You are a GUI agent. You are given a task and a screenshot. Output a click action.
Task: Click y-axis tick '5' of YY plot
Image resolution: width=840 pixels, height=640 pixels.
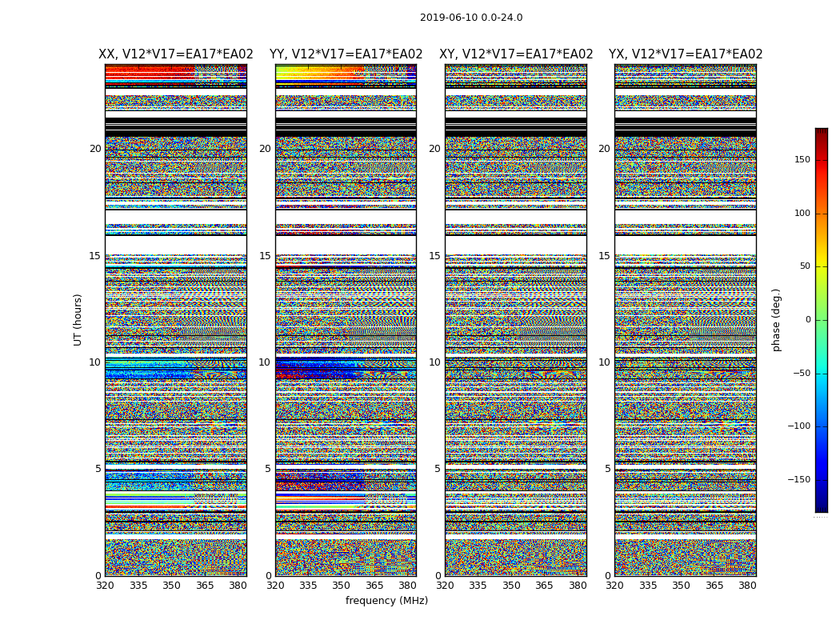(x=268, y=469)
